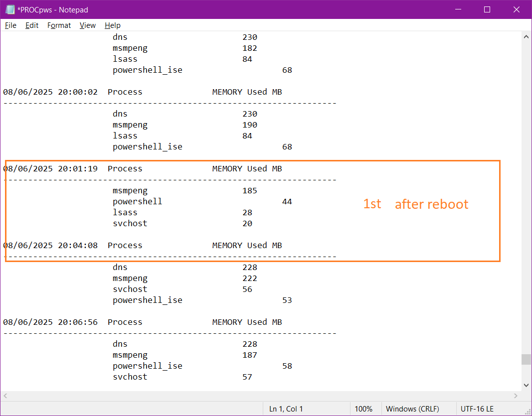Open the Edit menu

(32, 25)
